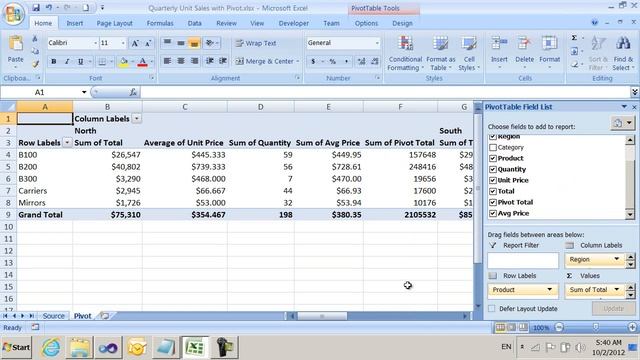Select bottom align in Alignment group
The image size is (640, 360).
click(x=194, y=43)
